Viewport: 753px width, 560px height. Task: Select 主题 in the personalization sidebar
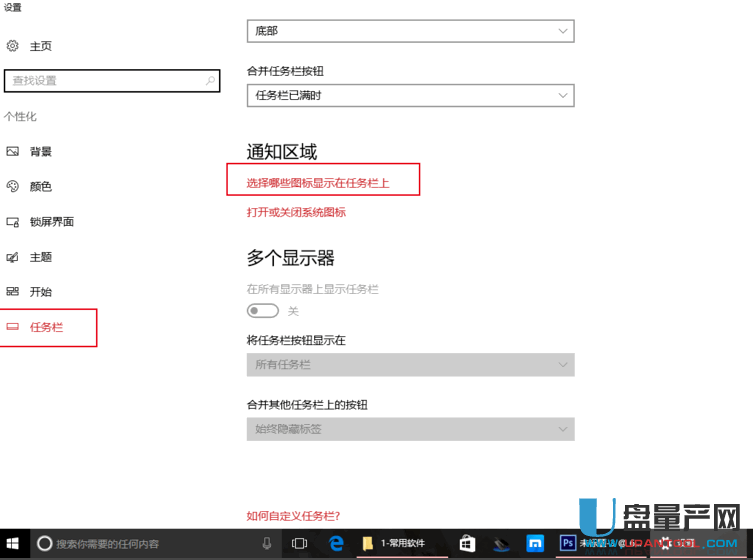point(40,257)
